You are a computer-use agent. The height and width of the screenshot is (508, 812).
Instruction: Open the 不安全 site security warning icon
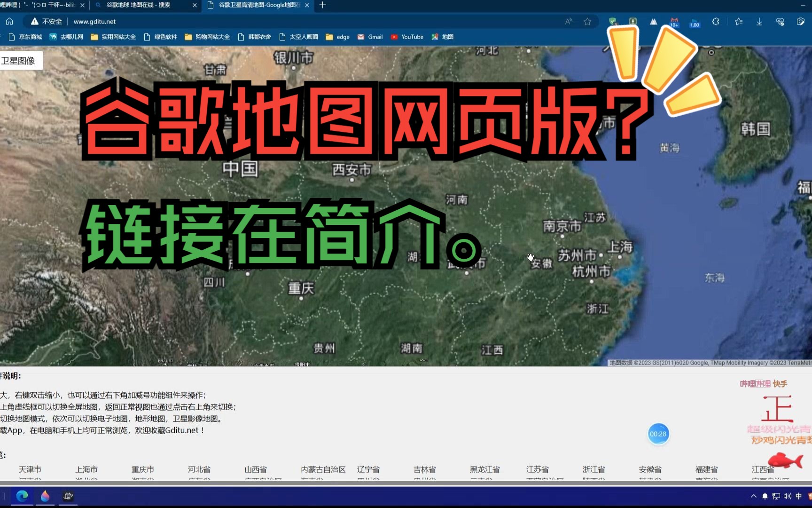(x=34, y=22)
